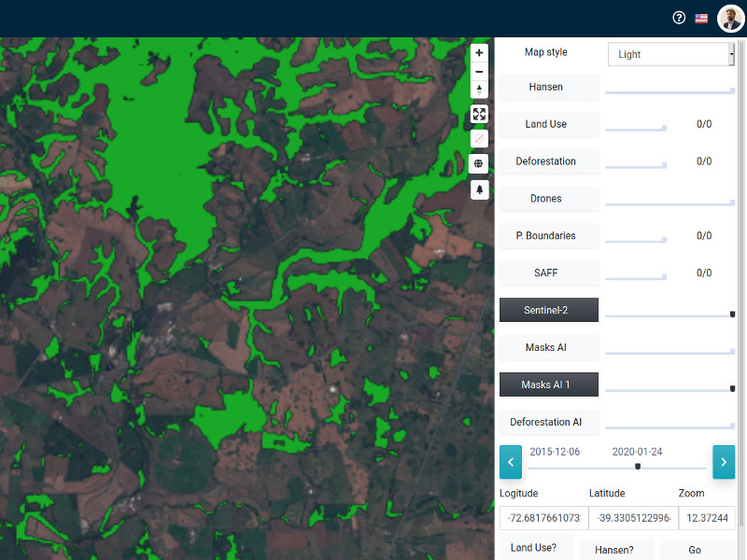The height and width of the screenshot is (560, 747).
Task: Click the Sentinel-2 opacity slider
Action: pyautogui.click(x=669, y=315)
